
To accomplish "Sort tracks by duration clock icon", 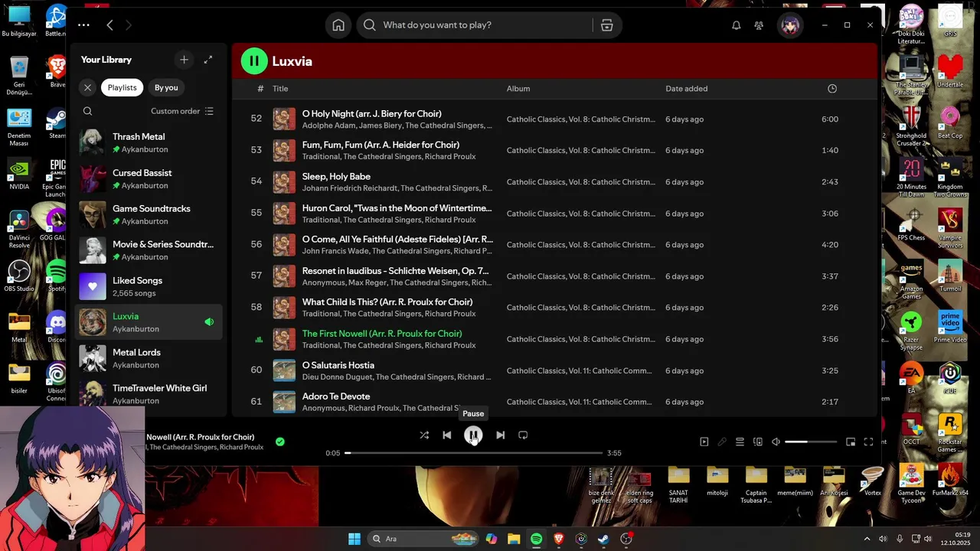I will click(832, 89).
